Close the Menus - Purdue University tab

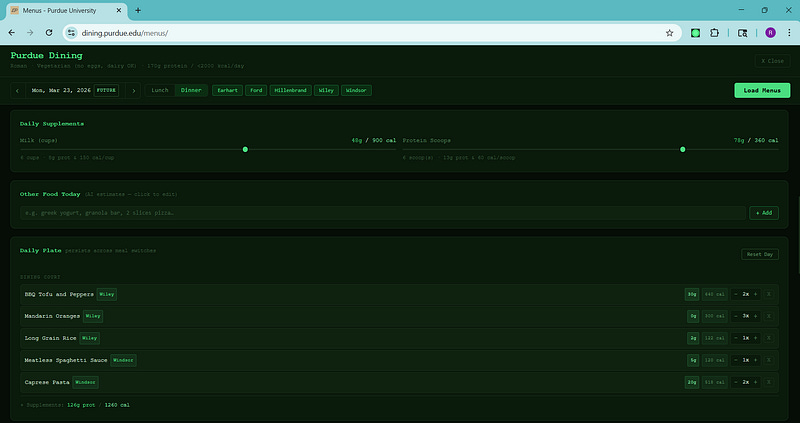119,10
